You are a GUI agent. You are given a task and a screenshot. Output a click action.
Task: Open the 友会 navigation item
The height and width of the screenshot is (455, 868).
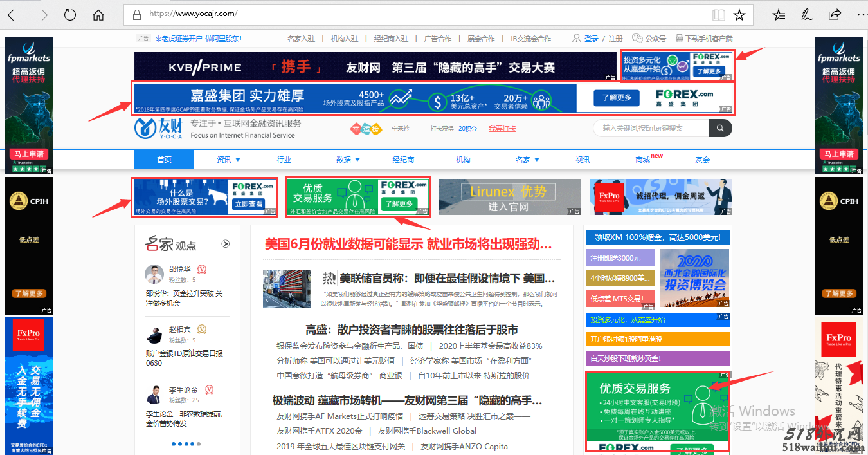click(x=702, y=160)
